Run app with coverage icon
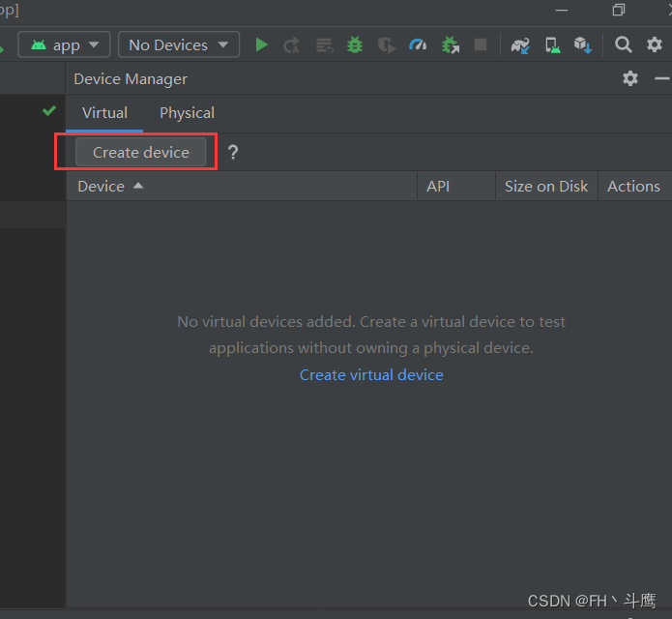Viewport: 672px width, 619px height. click(x=387, y=45)
